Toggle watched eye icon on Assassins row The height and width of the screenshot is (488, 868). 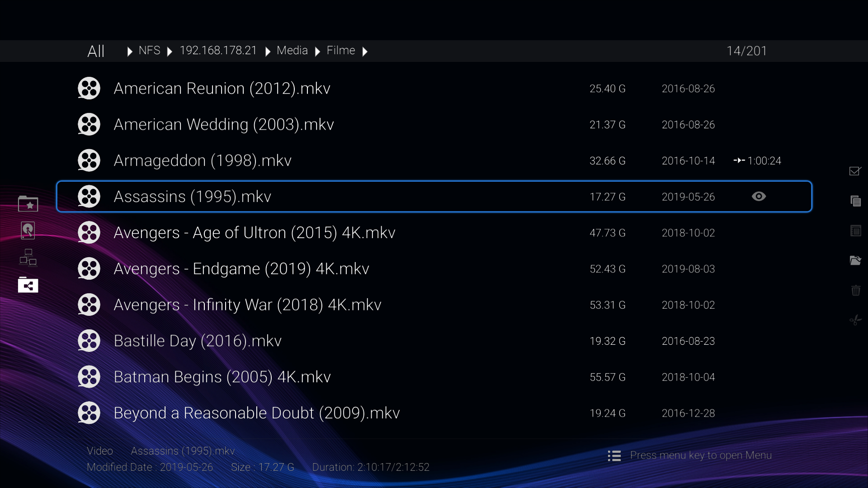(759, 196)
